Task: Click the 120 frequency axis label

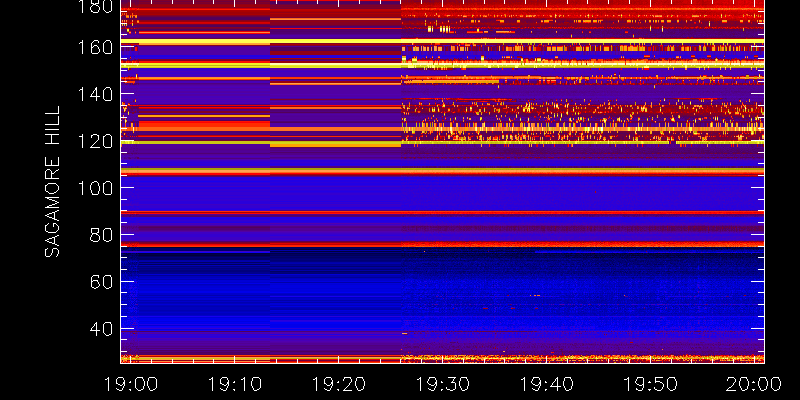Action: click(95, 141)
